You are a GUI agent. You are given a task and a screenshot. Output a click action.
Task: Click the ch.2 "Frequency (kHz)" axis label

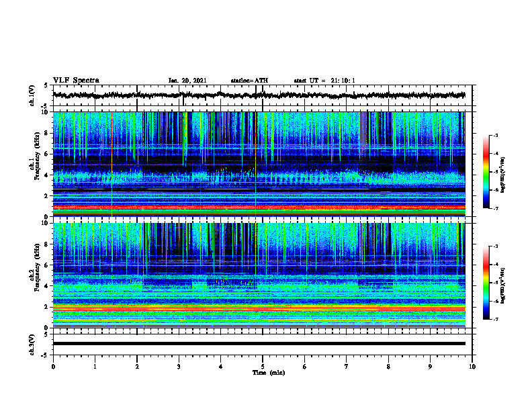point(38,267)
